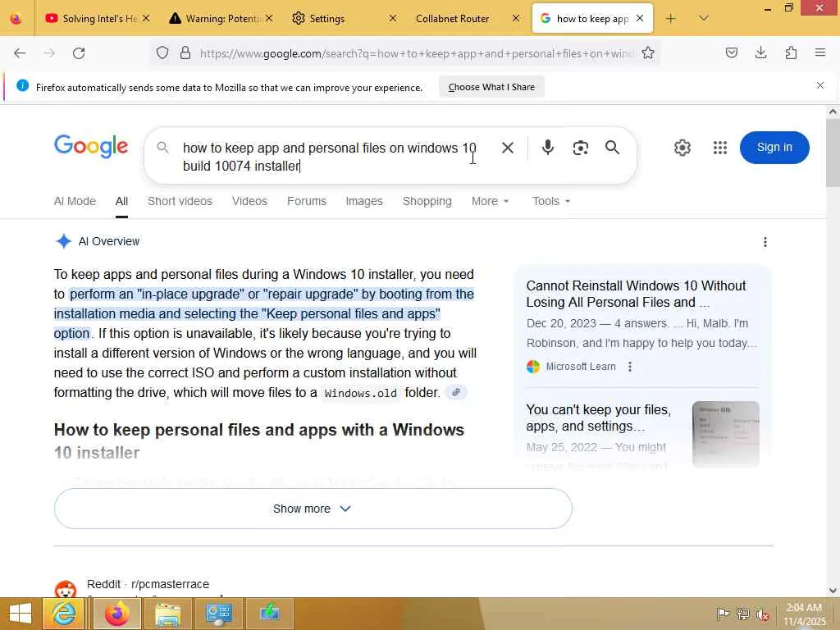Open Cannot Reinstall Windows 10 result
Image resolution: width=840 pixels, height=630 pixels.
point(636,294)
